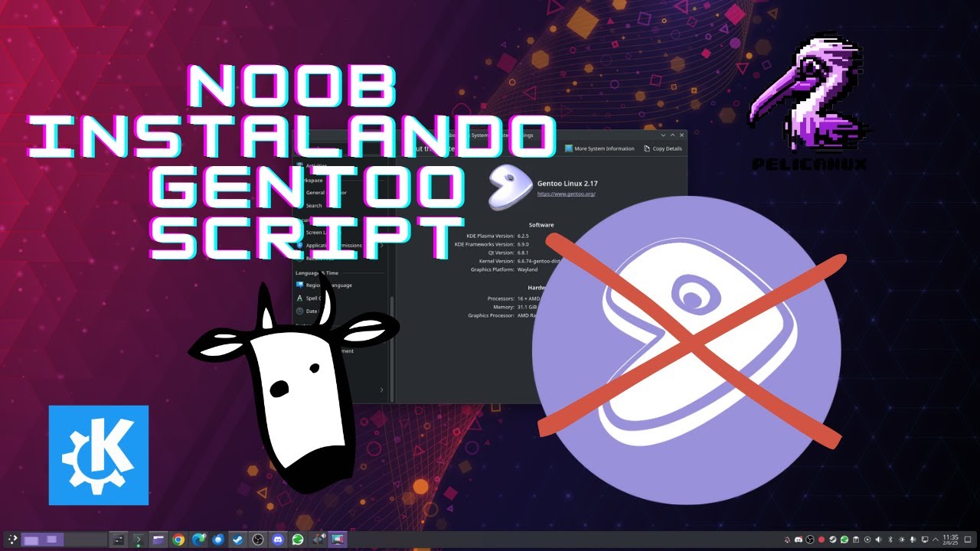Click the Gentoo logo in About window

click(x=510, y=187)
